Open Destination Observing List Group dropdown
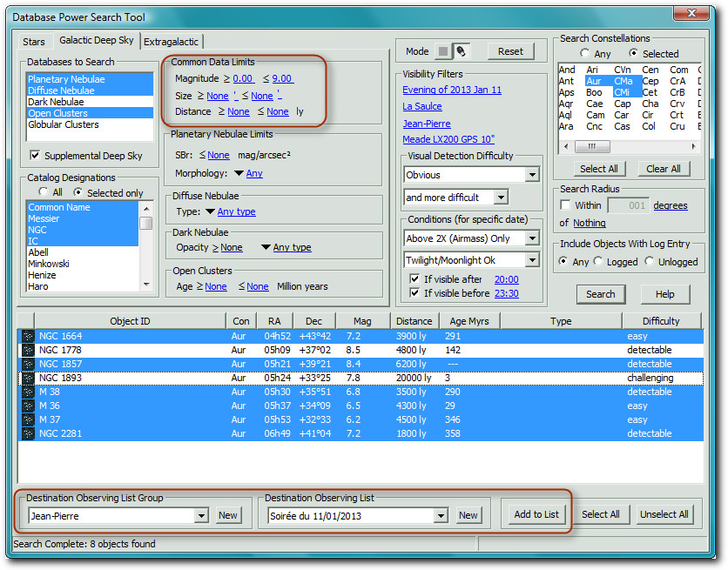The image size is (728, 570). [x=201, y=515]
